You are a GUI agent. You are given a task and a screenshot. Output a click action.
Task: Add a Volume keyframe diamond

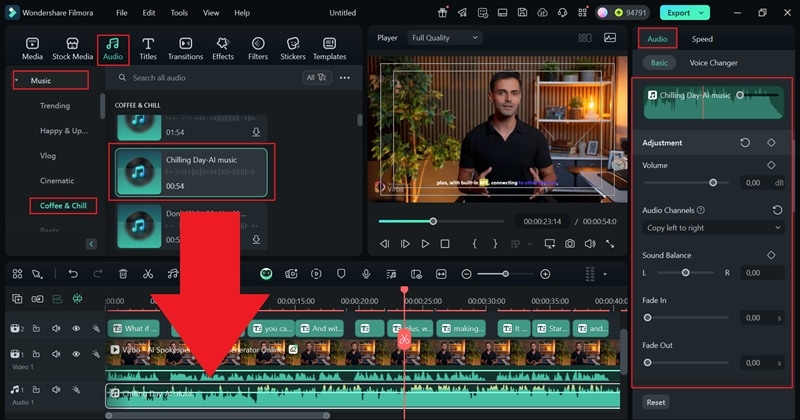click(771, 165)
